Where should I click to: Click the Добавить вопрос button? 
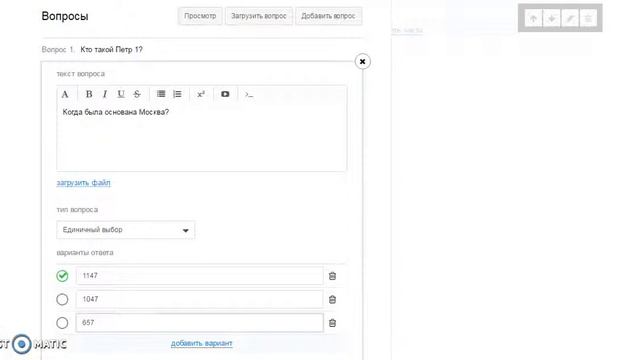pyautogui.click(x=329, y=16)
